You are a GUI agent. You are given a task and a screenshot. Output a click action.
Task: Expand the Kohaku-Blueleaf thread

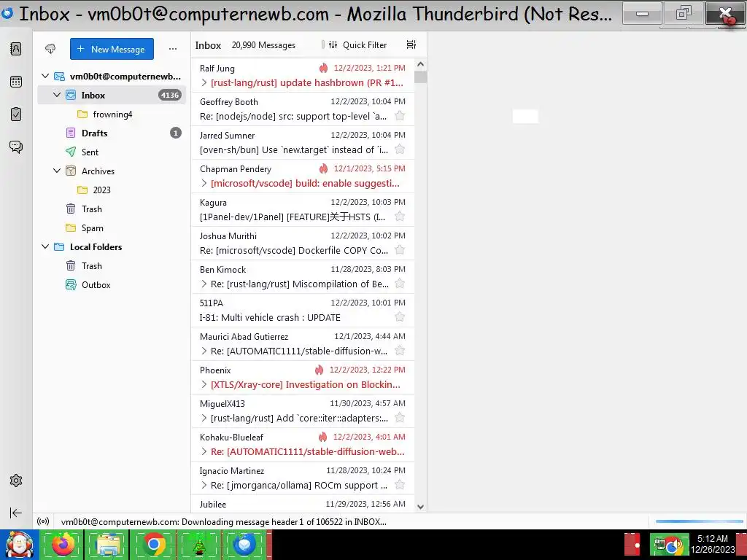pos(204,451)
